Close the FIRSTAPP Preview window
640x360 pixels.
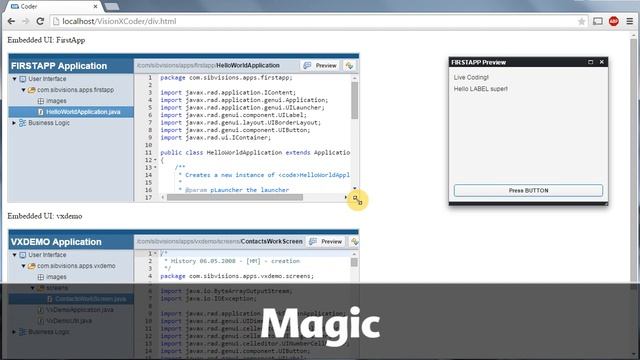602,62
